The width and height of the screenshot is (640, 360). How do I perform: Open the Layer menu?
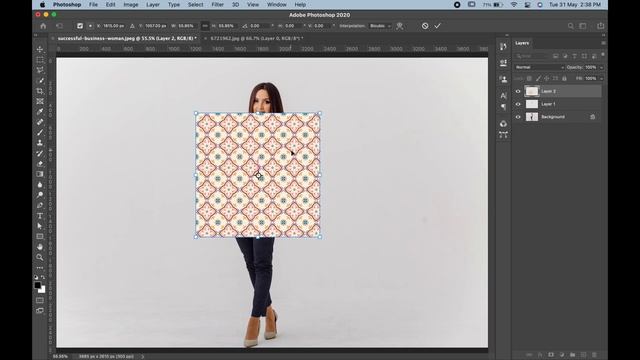tap(153, 4)
